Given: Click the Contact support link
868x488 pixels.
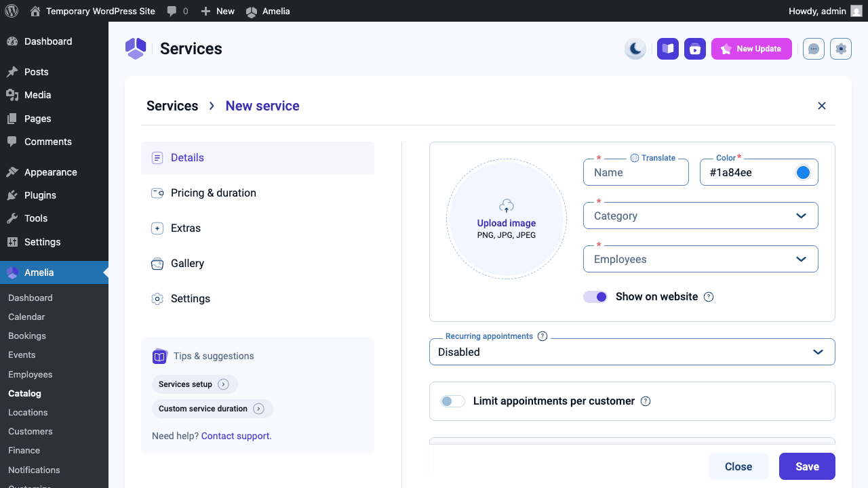Looking at the screenshot, I should click(x=235, y=436).
